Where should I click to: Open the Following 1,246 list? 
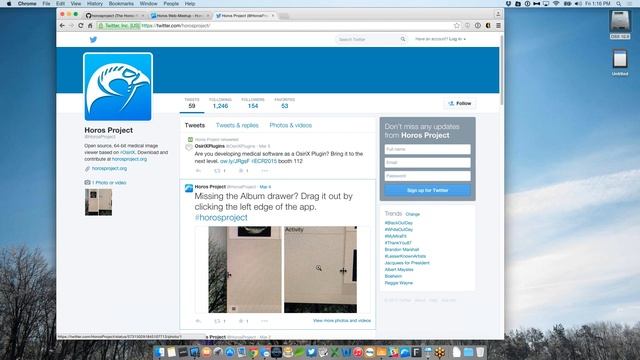click(220, 103)
